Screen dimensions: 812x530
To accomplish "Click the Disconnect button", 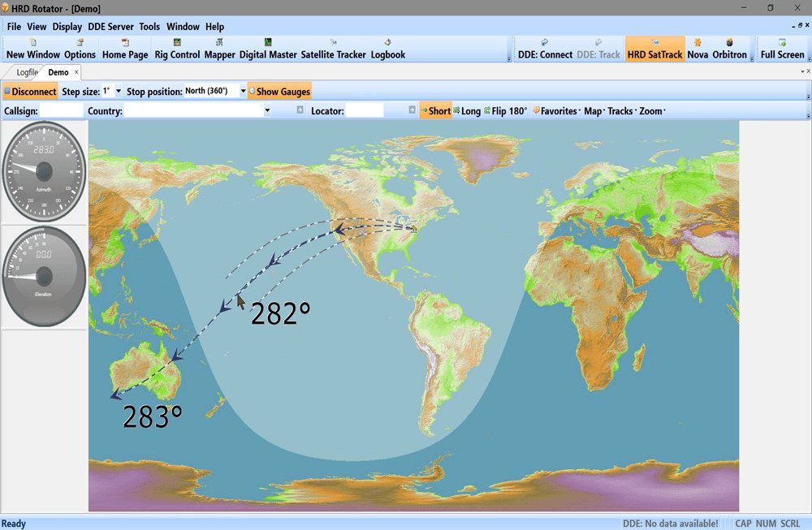I will pyautogui.click(x=30, y=92).
